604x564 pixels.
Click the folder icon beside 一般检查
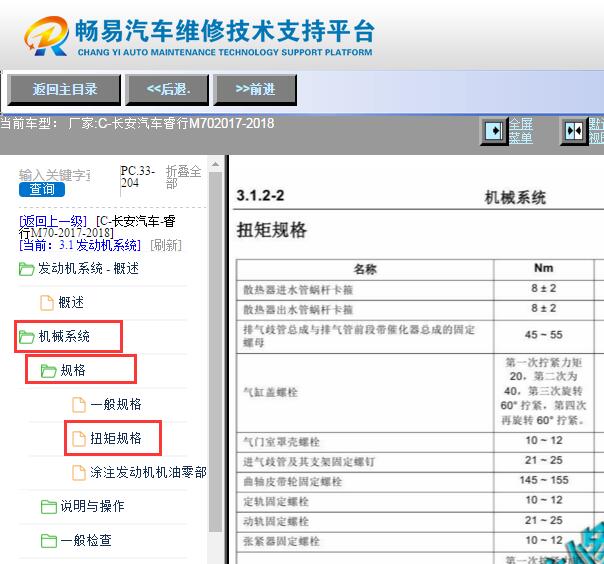(x=49, y=540)
